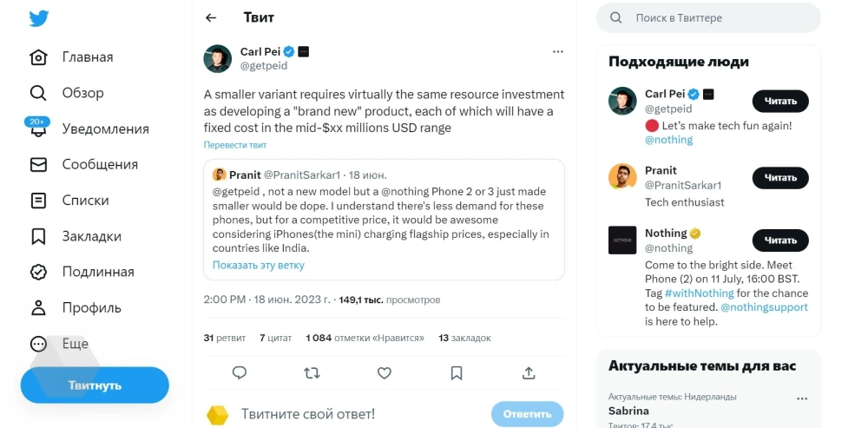The width and height of the screenshot is (868, 428).
Task: Click the Поиск в Твиттере search field
Action: (x=707, y=17)
